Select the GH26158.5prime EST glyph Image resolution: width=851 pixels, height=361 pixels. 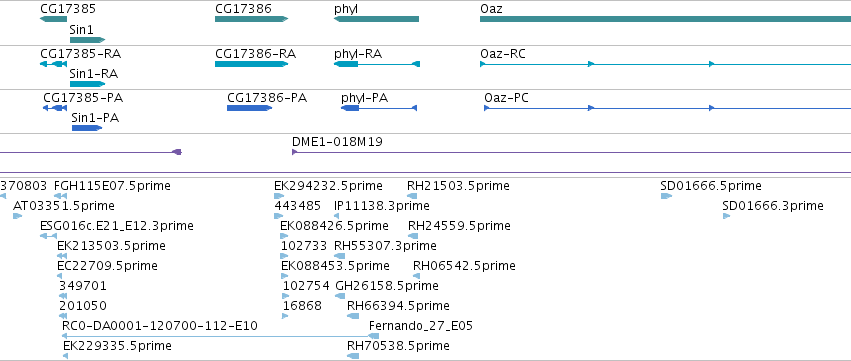tap(340, 296)
